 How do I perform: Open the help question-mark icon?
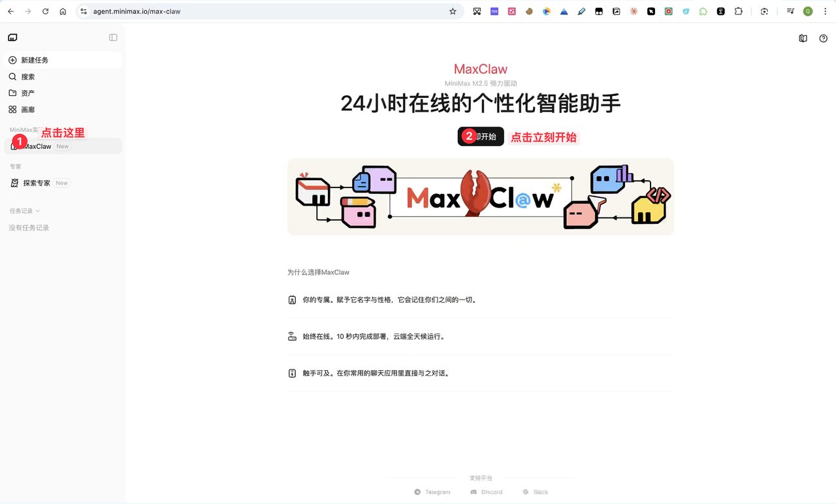pos(823,39)
